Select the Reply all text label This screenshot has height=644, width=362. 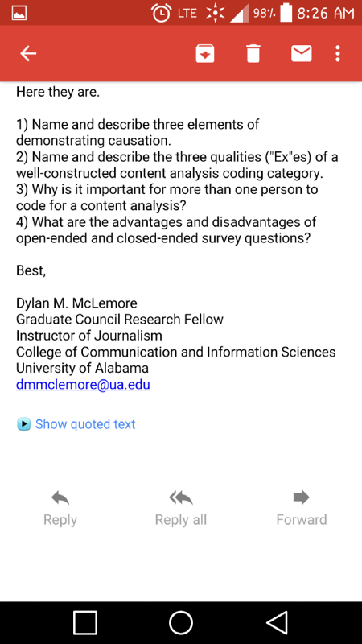pos(180,519)
